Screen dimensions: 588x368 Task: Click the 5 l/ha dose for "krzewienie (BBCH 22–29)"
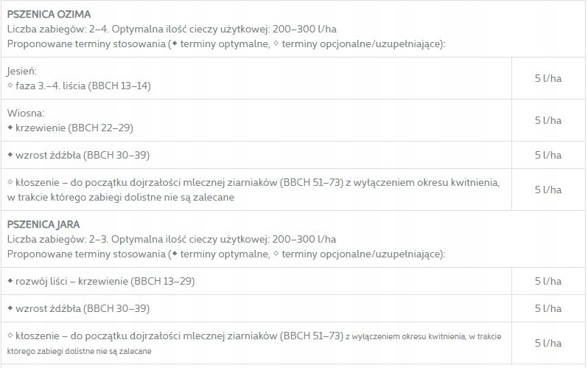(548, 120)
